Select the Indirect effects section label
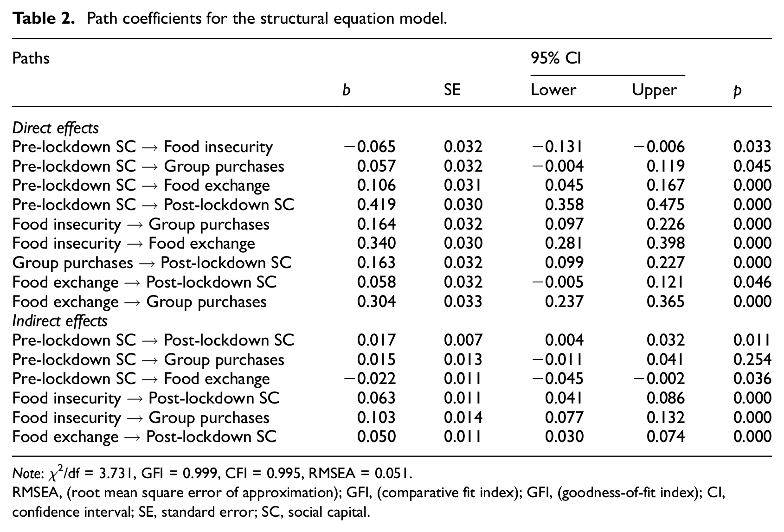The width and height of the screenshot is (784, 532). pos(60,321)
